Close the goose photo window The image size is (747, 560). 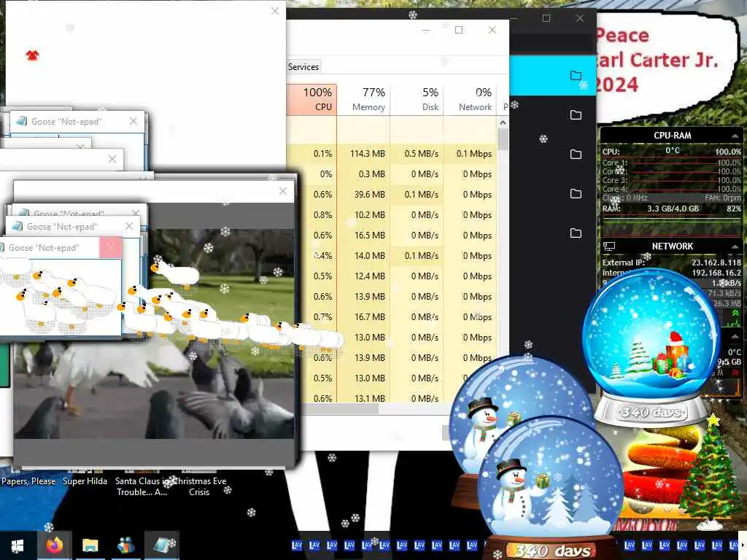point(283,191)
